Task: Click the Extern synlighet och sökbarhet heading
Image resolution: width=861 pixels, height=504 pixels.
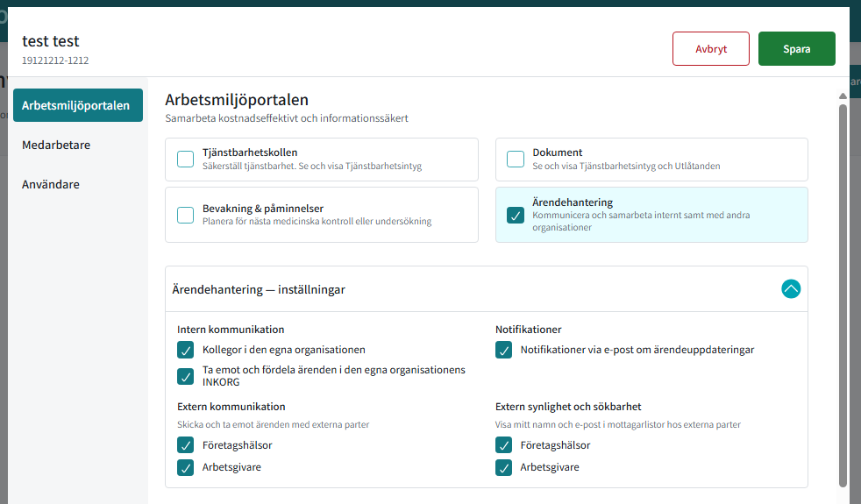Action: pos(568,407)
